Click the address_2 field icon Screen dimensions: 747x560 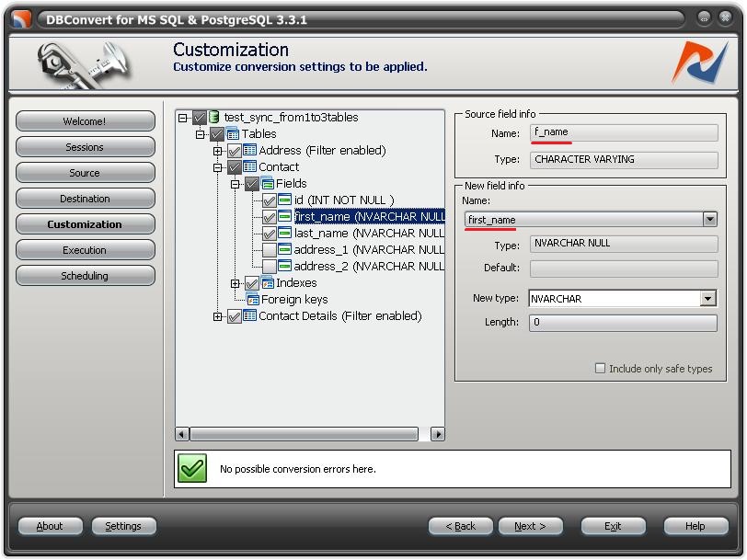285,266
